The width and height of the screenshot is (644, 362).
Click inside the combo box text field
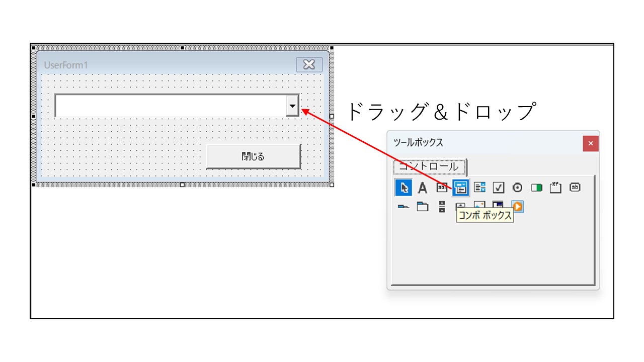click(171, 106)
